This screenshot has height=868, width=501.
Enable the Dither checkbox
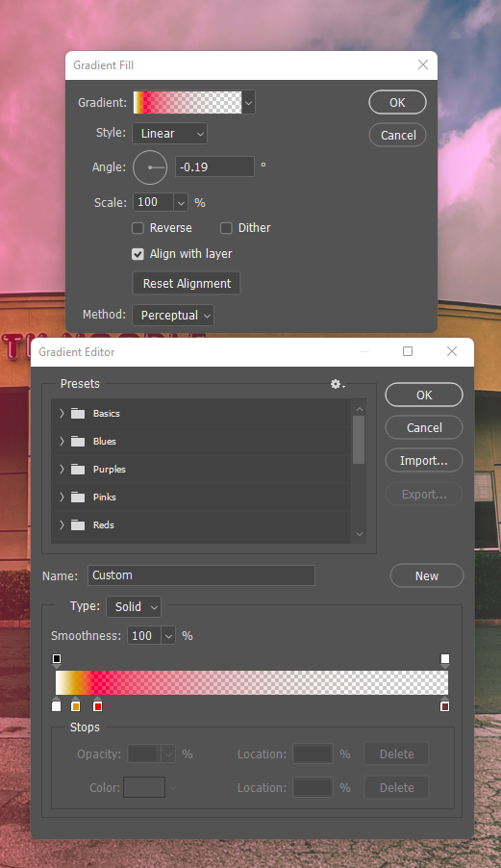click(x=226, y=228)
